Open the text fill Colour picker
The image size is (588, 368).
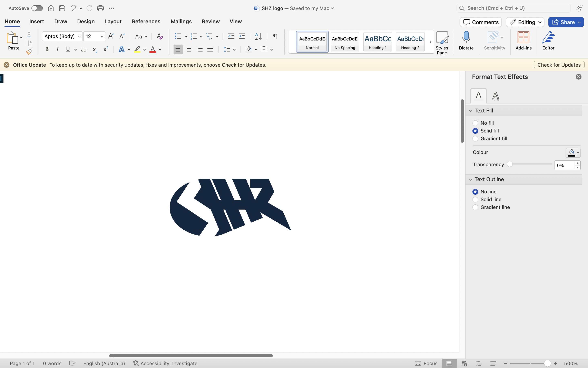point(573,153)
